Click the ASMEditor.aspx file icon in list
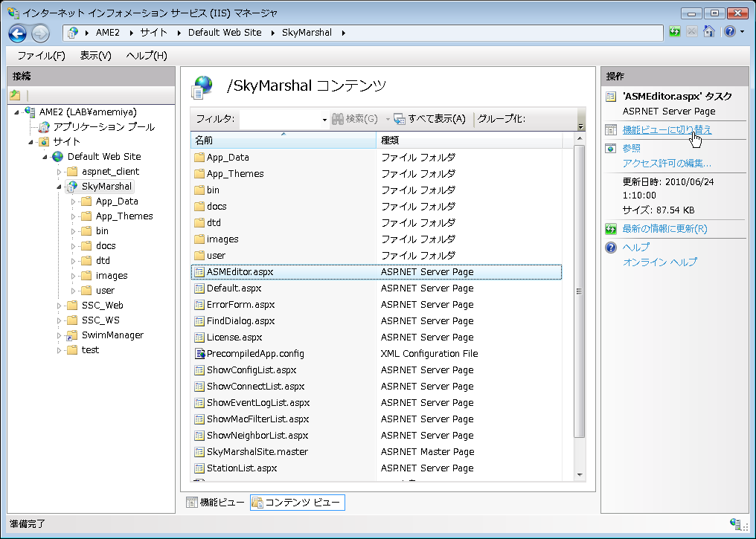 [199, 272]
